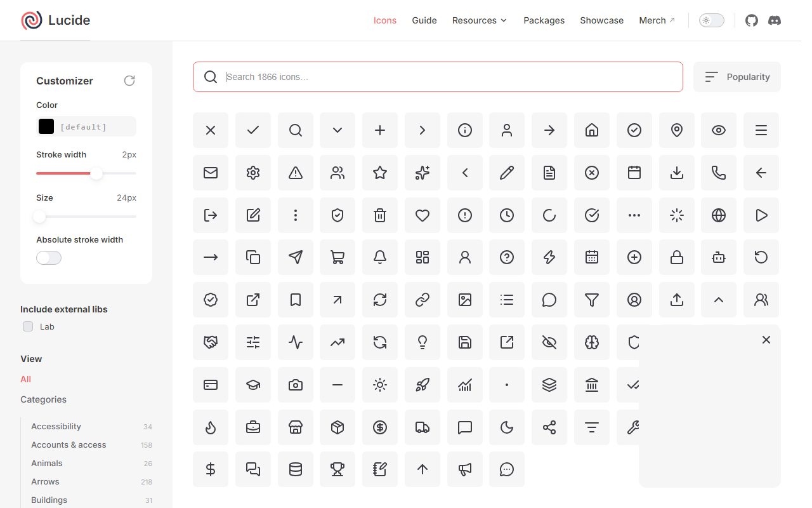Focus the Search 1866 icons field
812x508 pixels.
438,77
